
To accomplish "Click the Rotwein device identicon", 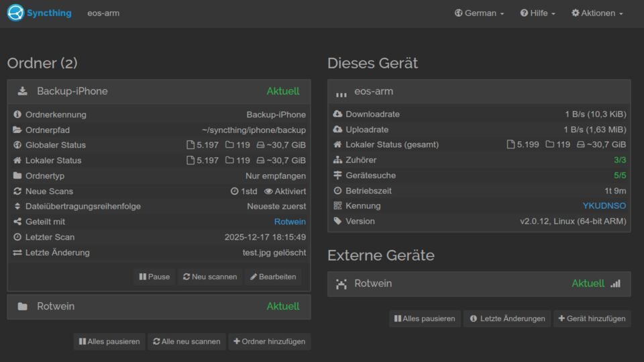I will 341,284.
